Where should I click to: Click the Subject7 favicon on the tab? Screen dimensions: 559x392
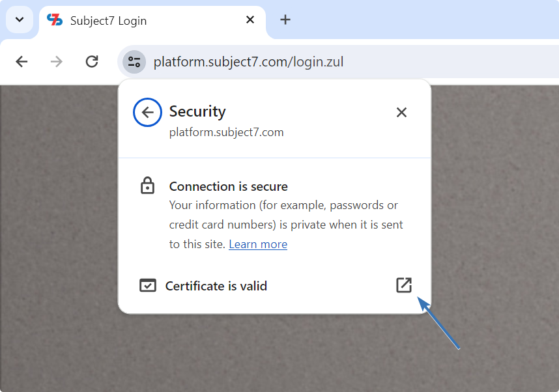pos(55,20)
